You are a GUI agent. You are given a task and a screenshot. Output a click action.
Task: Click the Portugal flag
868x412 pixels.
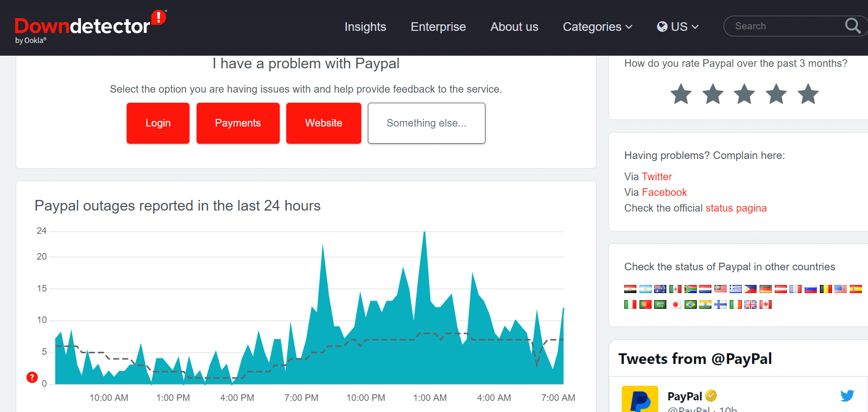[x=646, y=304]
